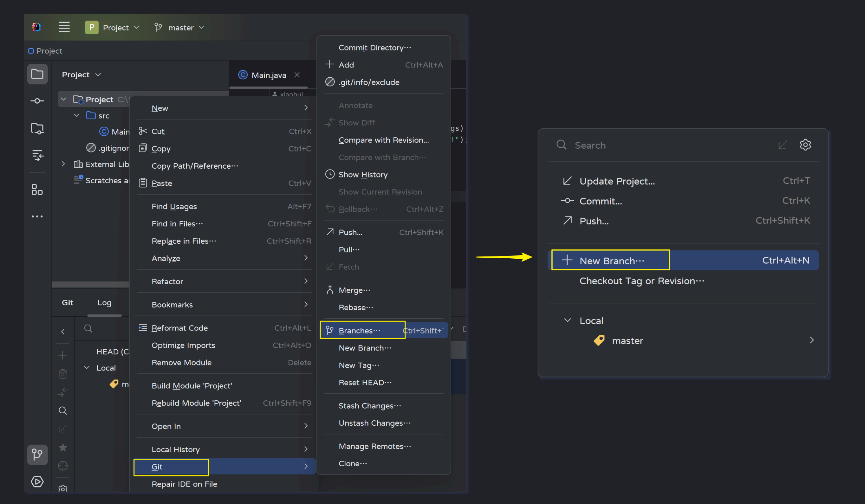Click the More tool windows ellipsis
The width and height of the screenshot is (865, 504).
[x=37, y=216]
